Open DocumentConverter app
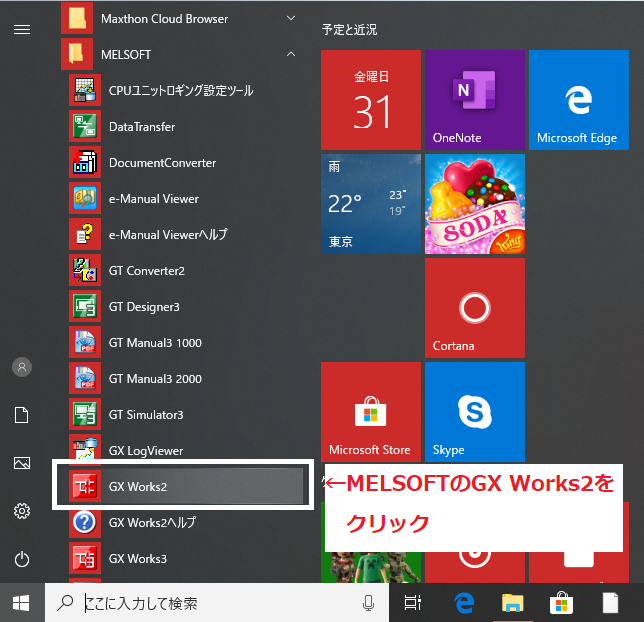This screenshot has width=644, height=622. click(183, 163)
